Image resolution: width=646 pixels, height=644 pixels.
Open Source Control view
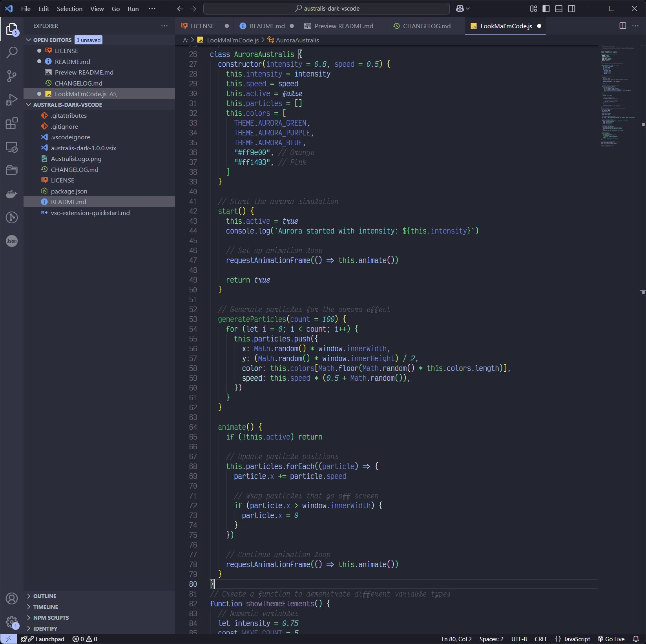(12, 76)
